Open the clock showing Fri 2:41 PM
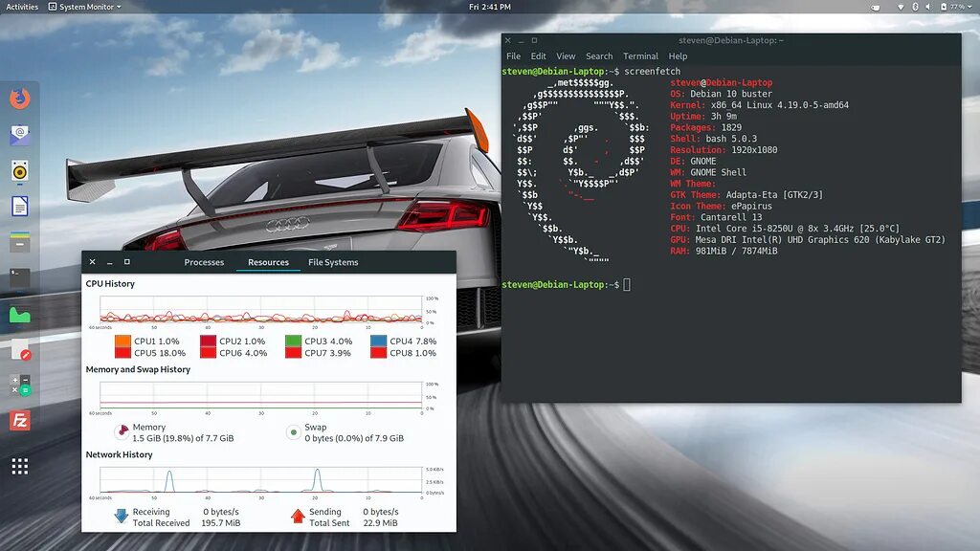The width and height of the screenshot is (980, 551). click(x=490, y=7)
